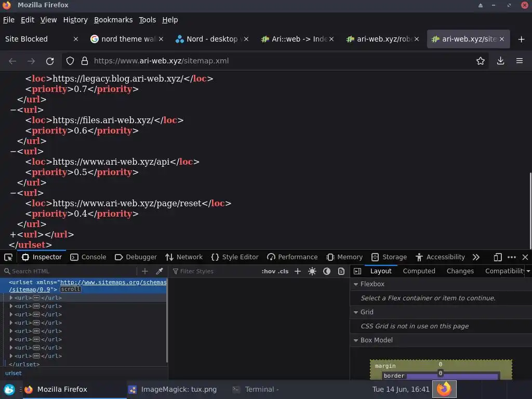Open the Firefox hamburger menu
The width and height of the screenshot is (532, 399).
(520, 61)
